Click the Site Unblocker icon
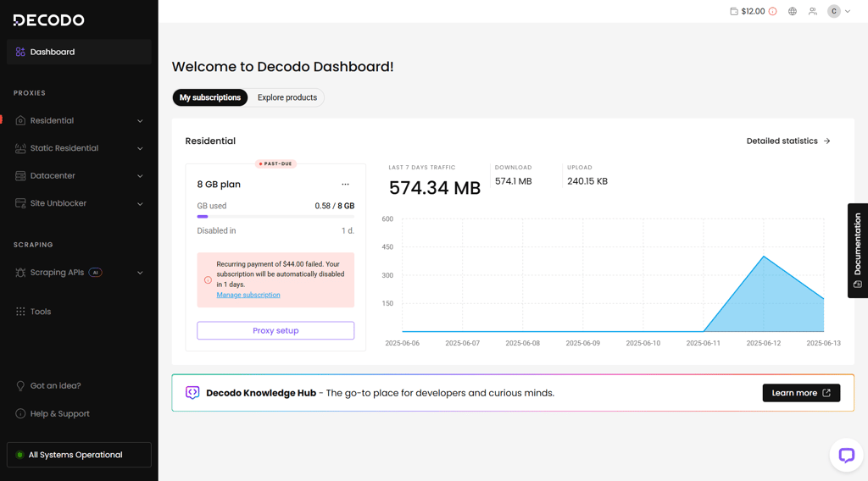The image size is (868, 481). click(x=20, y=203)
